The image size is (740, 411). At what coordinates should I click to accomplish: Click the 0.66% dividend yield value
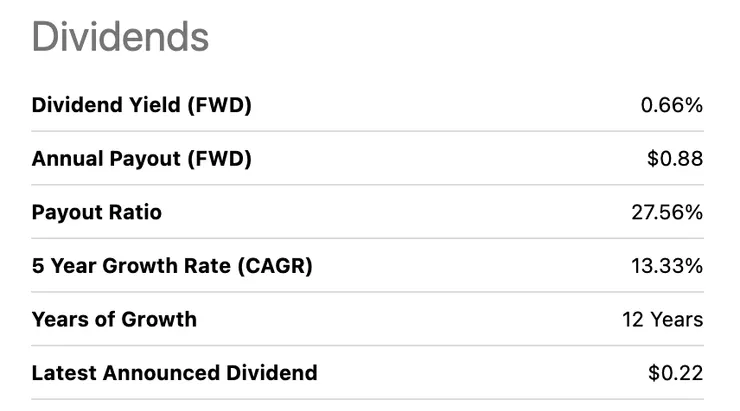(x=671, y=105)
